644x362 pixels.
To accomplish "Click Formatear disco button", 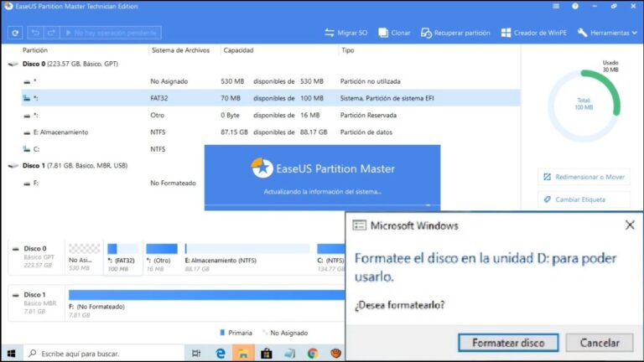I will [x=508, y=343].
